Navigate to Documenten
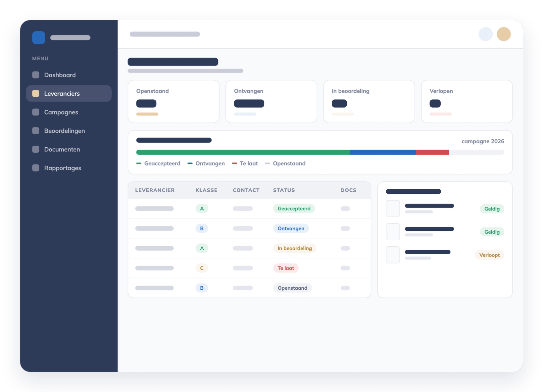 (69, 149)
